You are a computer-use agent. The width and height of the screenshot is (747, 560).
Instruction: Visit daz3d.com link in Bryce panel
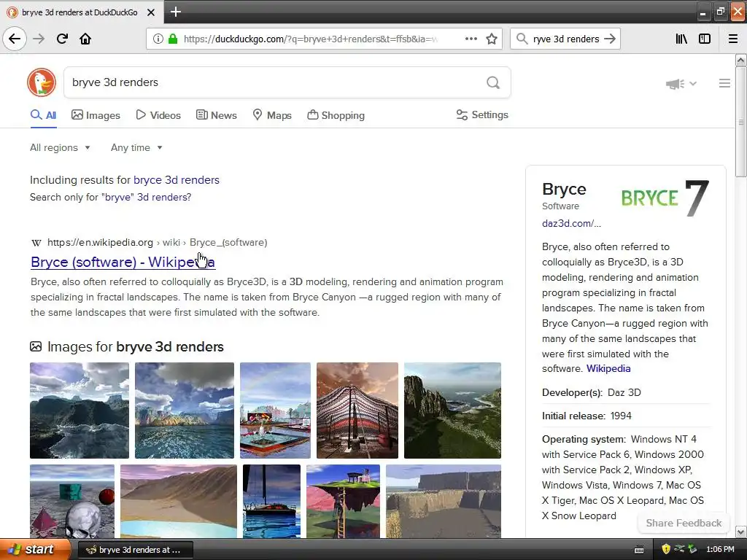[x=571, y=223]
